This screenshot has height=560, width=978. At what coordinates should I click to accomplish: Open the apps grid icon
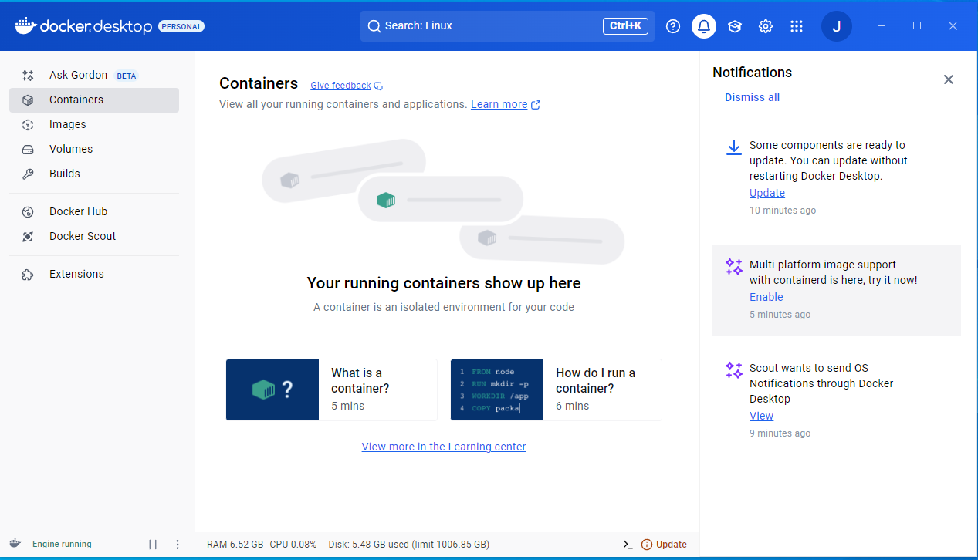pos(797,26)
